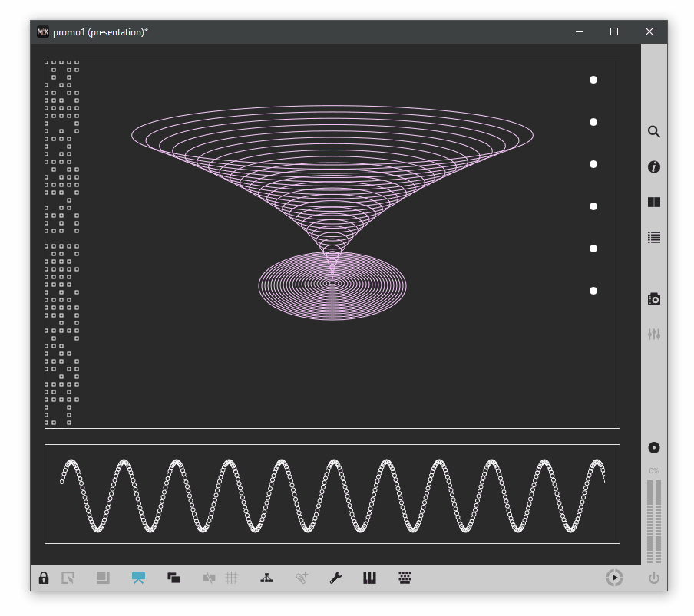Open search via magnifying glass icon
Image resolution: width=694 pixels, height=616 pixels.
point(653,132)
